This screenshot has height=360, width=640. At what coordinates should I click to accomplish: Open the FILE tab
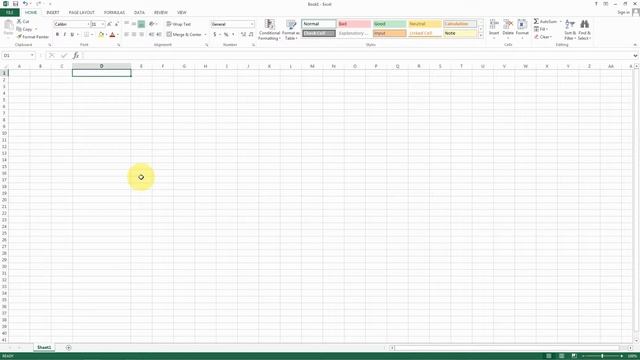coord(10,13)
